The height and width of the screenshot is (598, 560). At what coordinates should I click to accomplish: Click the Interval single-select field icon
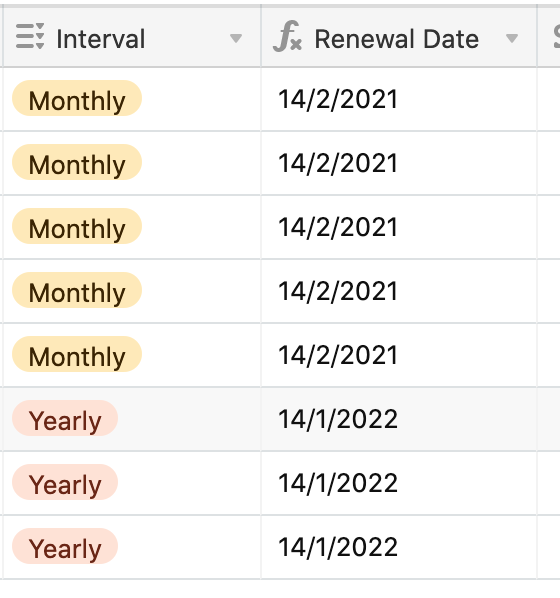pos(30,36)
